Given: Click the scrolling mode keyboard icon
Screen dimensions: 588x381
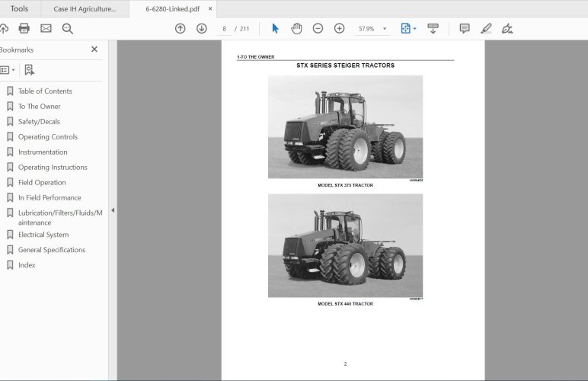Looking at the screenshot, I should point(433,28).
